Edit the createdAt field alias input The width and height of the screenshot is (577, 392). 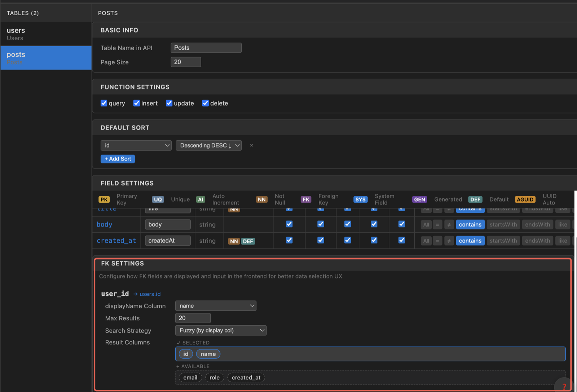(x=168, y=241)
